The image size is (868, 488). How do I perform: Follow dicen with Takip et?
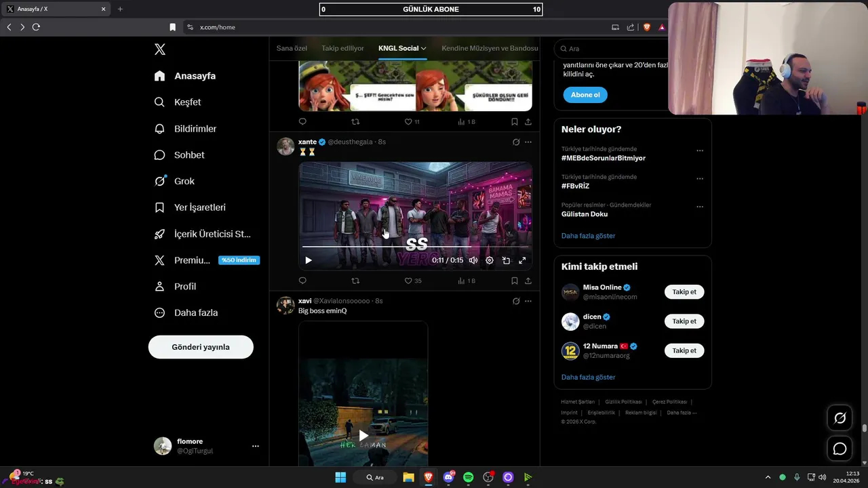point(684,321)
